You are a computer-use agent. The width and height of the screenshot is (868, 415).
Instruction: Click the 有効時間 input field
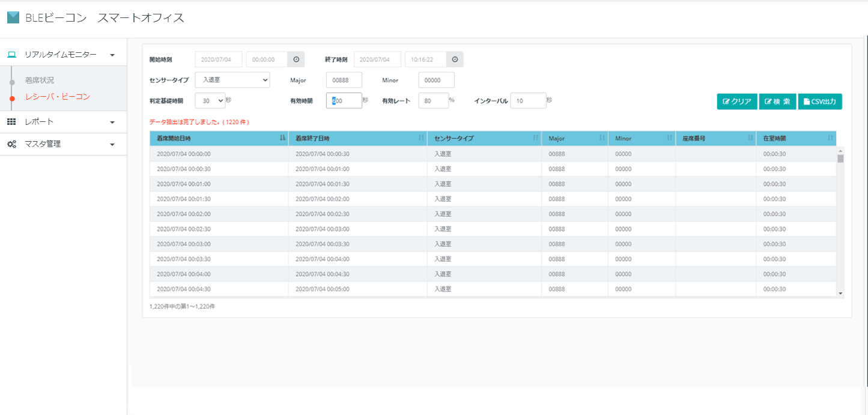click(344, 101)
